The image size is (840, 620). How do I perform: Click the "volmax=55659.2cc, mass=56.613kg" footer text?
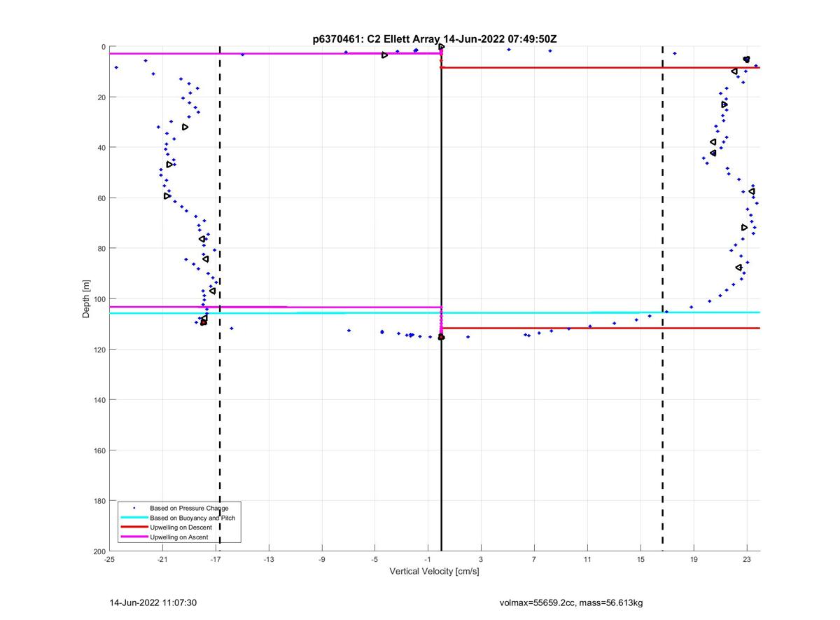(571, 602)
